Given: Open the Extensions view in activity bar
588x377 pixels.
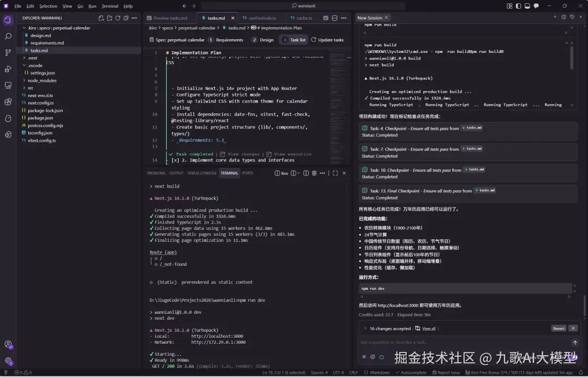Looking at the screenshot, I should point(8,102).
